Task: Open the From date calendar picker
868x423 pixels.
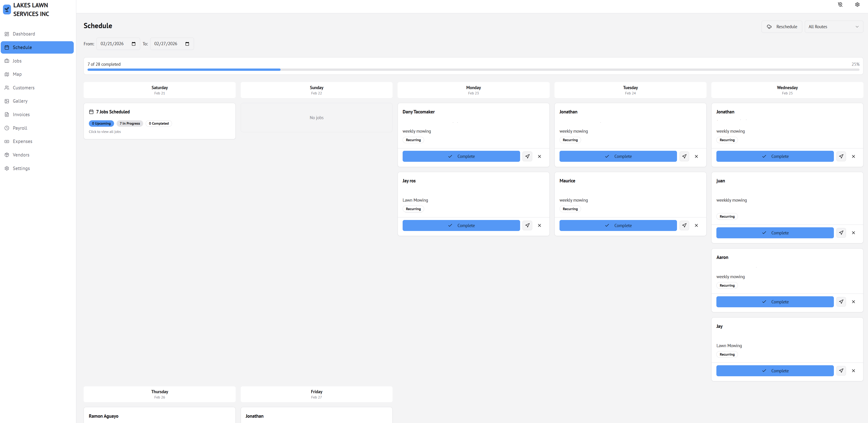Action: (x=134, y=44)
